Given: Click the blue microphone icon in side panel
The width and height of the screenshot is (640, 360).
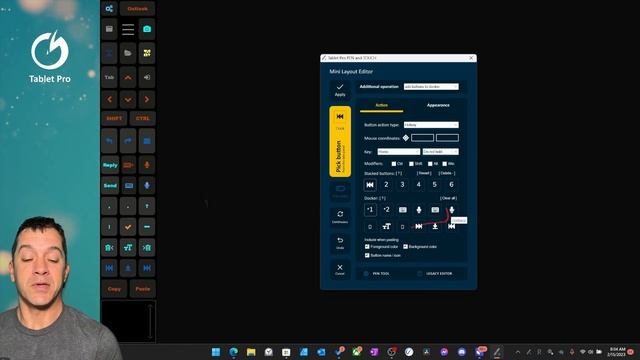Looking at the screenshot, I should click(147, 185).
